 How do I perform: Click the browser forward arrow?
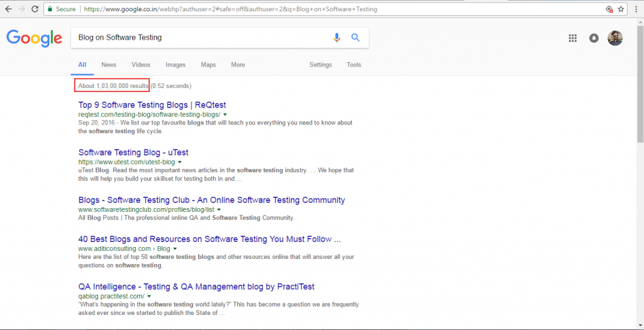[x=21, y=9]
